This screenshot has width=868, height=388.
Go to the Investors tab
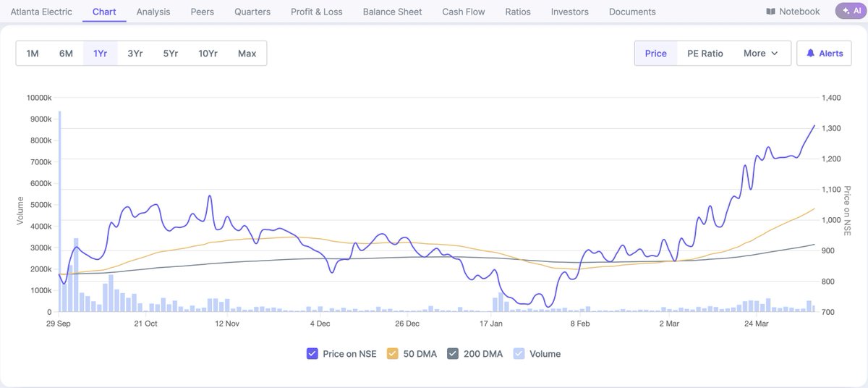[x=570, y=12]
